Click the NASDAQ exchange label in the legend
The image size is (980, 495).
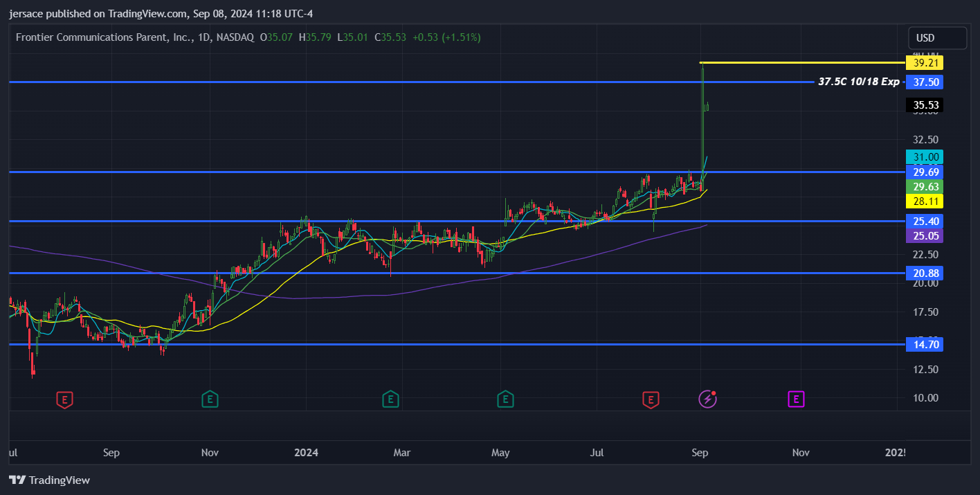(234, 37)
